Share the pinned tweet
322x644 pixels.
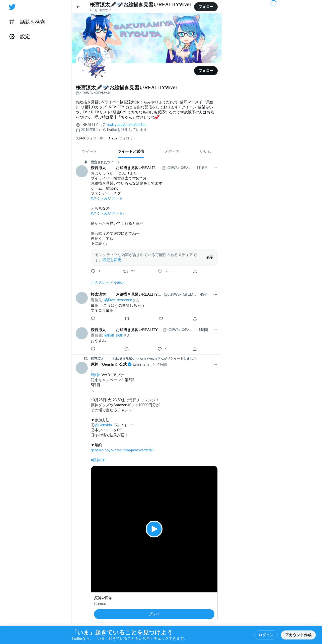coord(195,271)
